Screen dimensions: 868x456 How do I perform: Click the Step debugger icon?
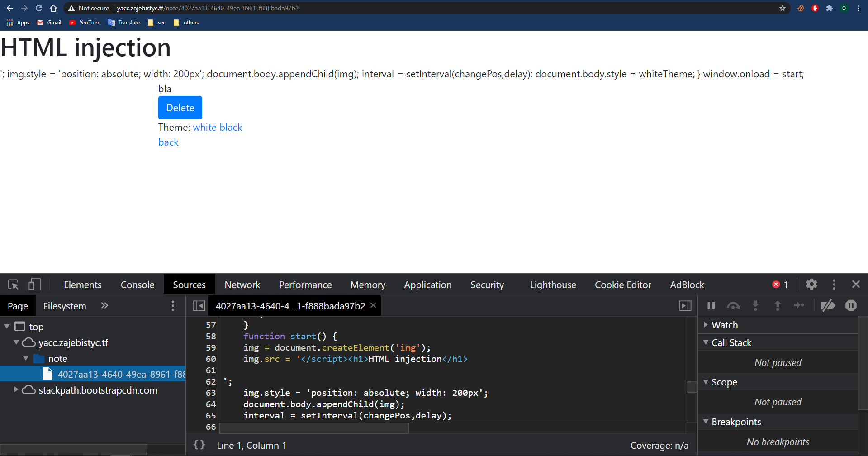click(799, 306)
